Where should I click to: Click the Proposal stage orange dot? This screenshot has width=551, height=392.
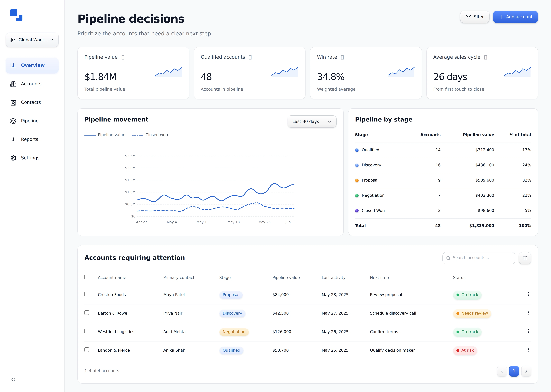point(357,181)
